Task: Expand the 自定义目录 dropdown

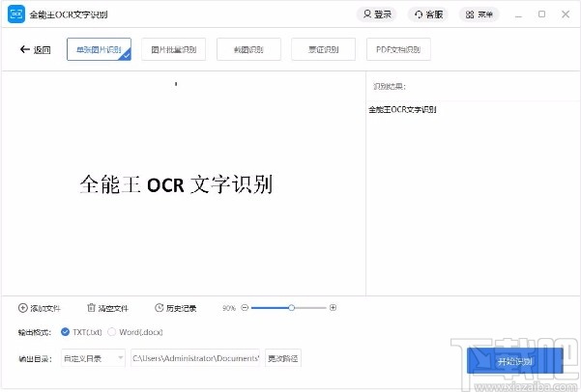Action: pos(93,358)
